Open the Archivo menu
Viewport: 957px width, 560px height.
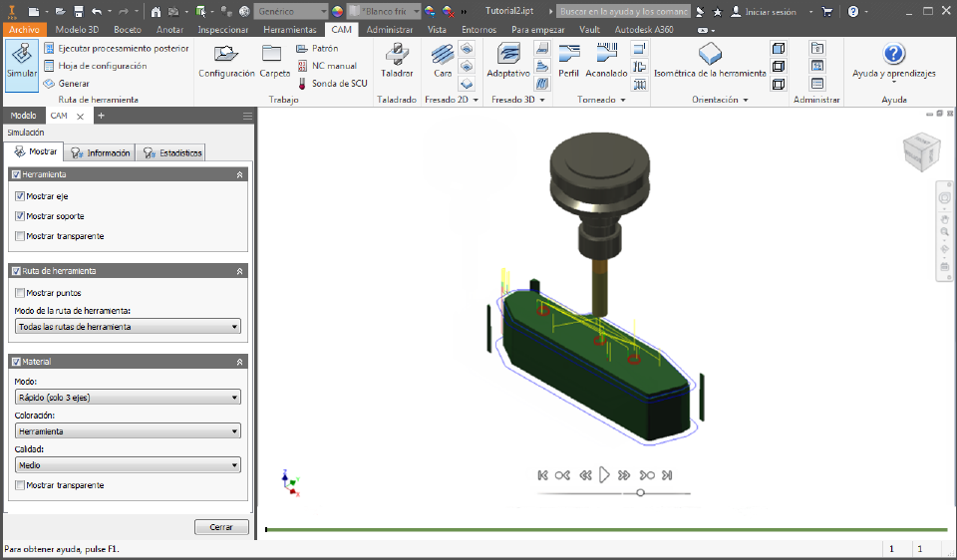coord(24,29)
